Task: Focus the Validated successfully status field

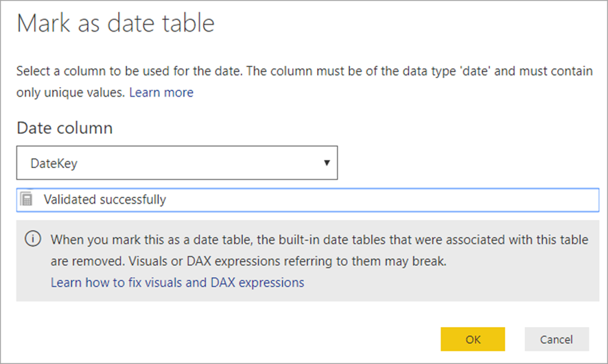Action: coord(307,199)
